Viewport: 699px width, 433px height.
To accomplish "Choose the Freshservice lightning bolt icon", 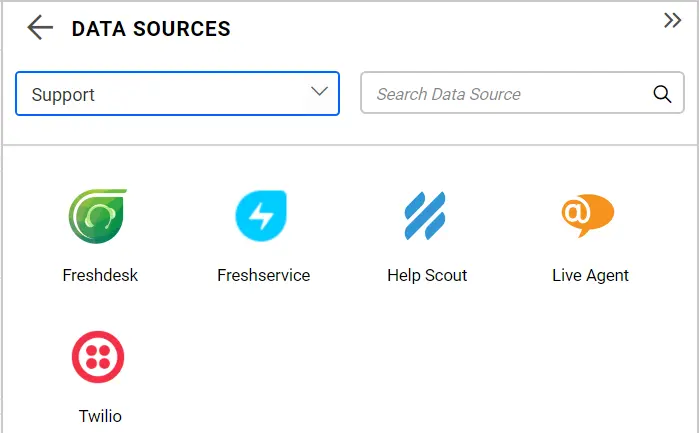I will pos(262,217).
